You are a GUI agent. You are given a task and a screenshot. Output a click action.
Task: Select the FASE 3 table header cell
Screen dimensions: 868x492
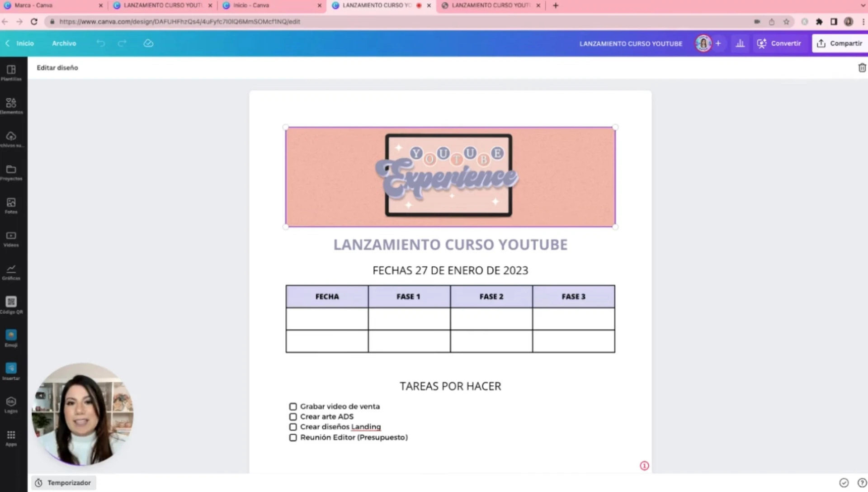573,297
